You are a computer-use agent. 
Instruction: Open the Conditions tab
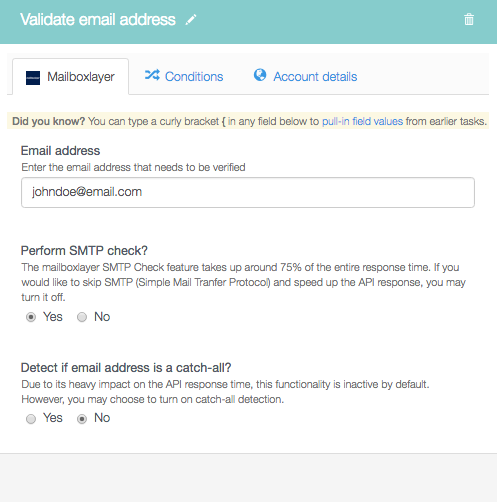tap(184, 77)
